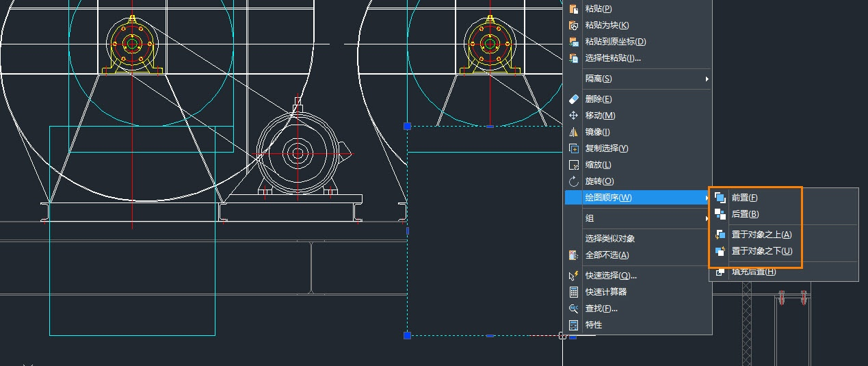
Task: Open the highlighted 绘图顺序(W) draw order submenu
Action: (x=637, y=198)
